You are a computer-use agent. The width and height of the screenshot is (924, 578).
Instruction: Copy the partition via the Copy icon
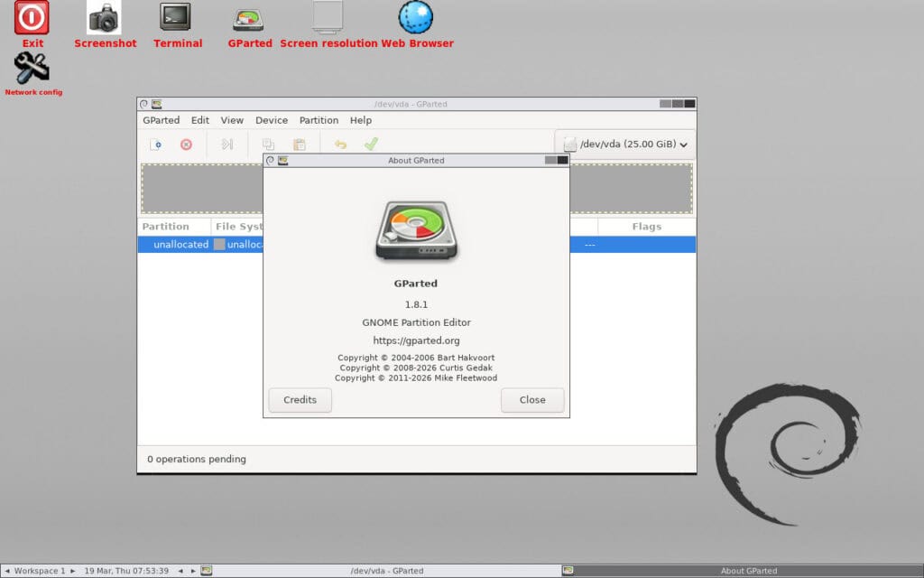[x=268, y=144]
